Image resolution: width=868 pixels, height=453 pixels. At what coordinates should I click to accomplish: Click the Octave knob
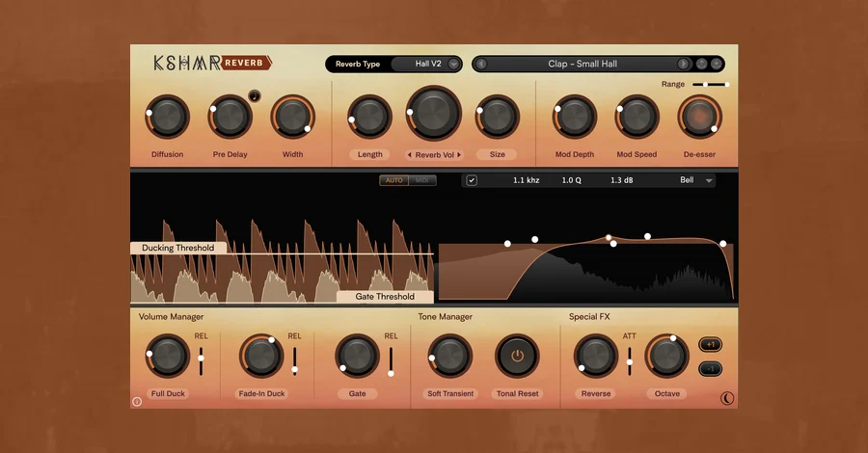click(x=667, y=357)
